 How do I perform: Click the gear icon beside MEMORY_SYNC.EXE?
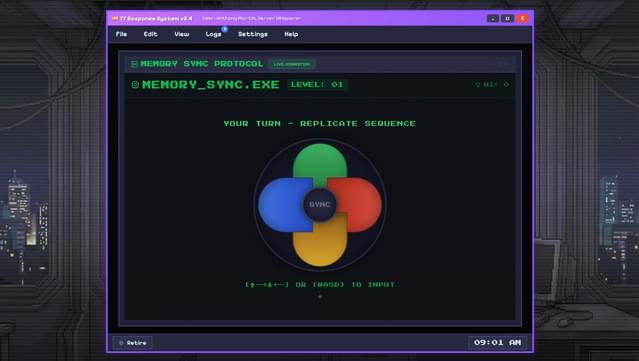point(135,85)
